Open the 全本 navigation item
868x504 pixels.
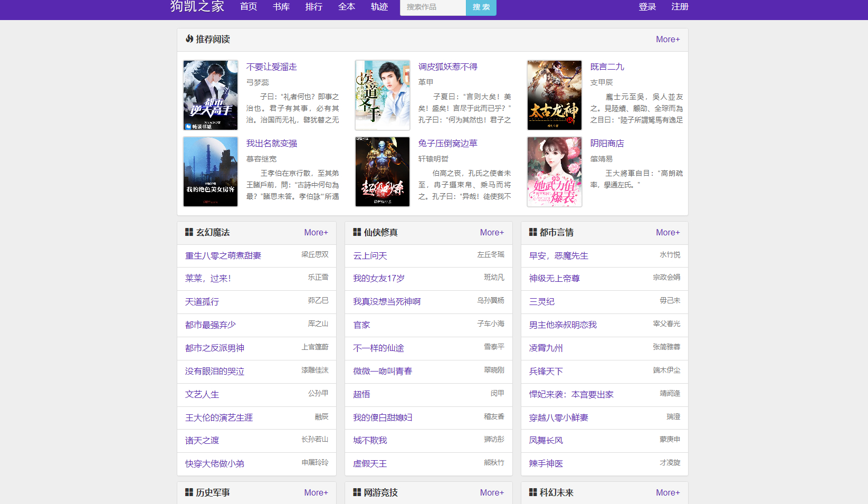pos(347,7)
